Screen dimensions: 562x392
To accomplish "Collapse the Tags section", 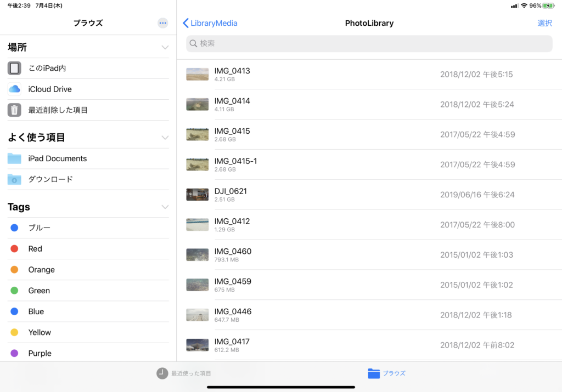I will pos(165,207).
